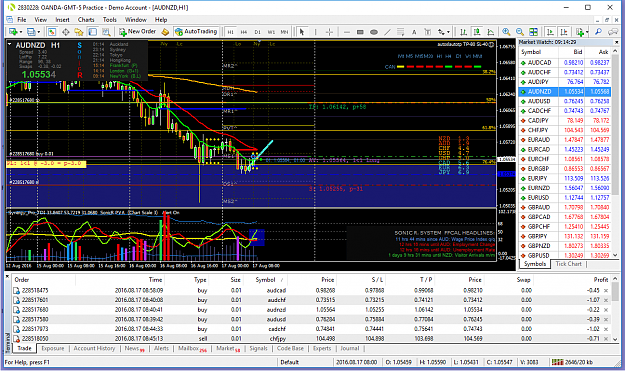The image size is (625, 371).
Task: Select order 228518050 chfjpy row
Action: tap(311, 338)
